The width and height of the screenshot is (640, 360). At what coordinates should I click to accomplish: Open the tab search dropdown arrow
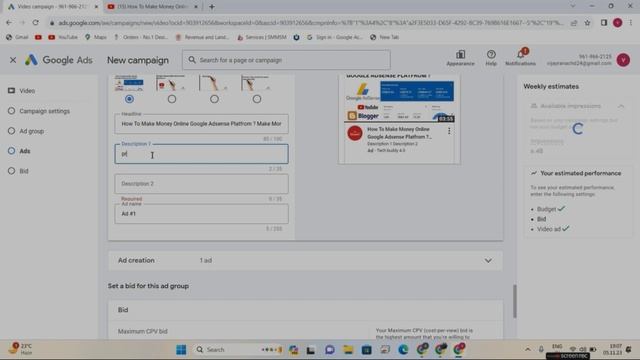[x=573, y=6]
